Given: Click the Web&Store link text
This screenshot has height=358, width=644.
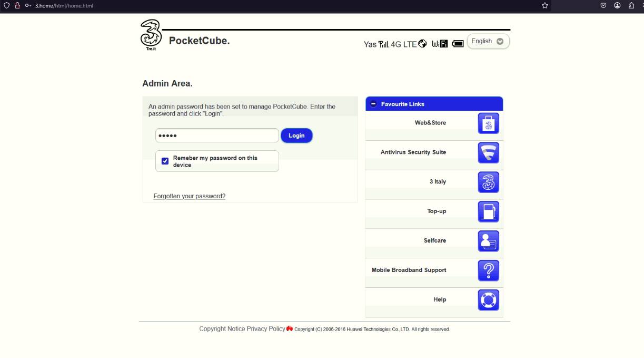Looking at the screenshot, I should [430, 123].
